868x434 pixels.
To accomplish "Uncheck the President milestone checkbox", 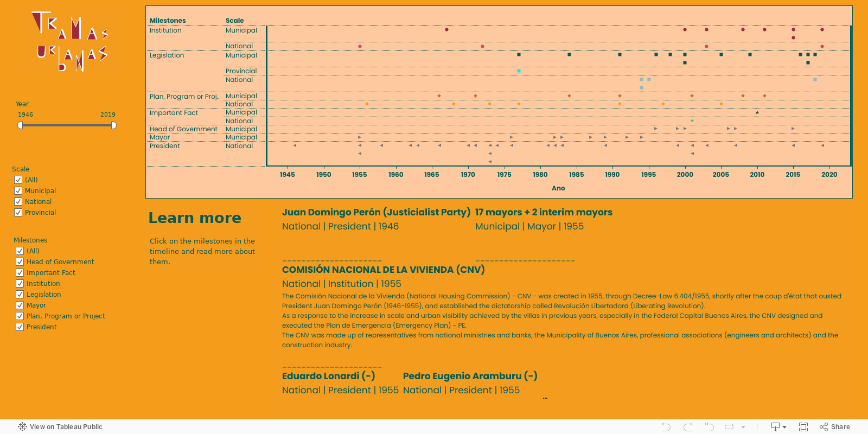I will coord(20,327).
